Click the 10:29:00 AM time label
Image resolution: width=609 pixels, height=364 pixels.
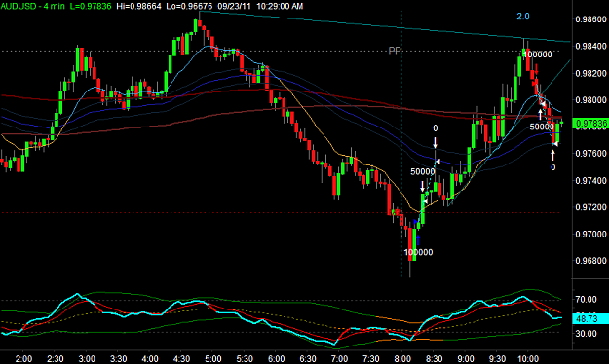click(280, 6)
